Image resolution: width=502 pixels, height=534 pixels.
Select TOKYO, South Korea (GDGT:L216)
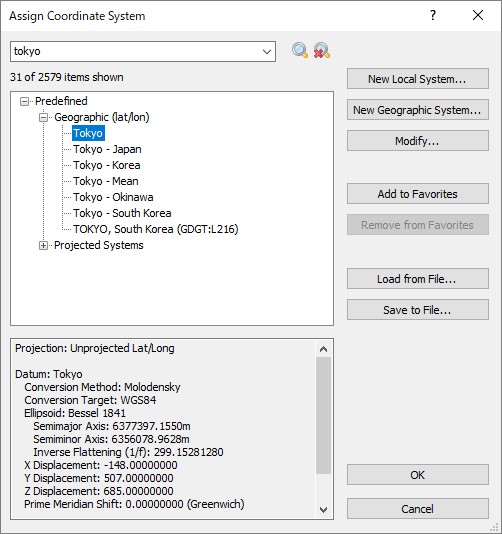(x=156, y=229)
